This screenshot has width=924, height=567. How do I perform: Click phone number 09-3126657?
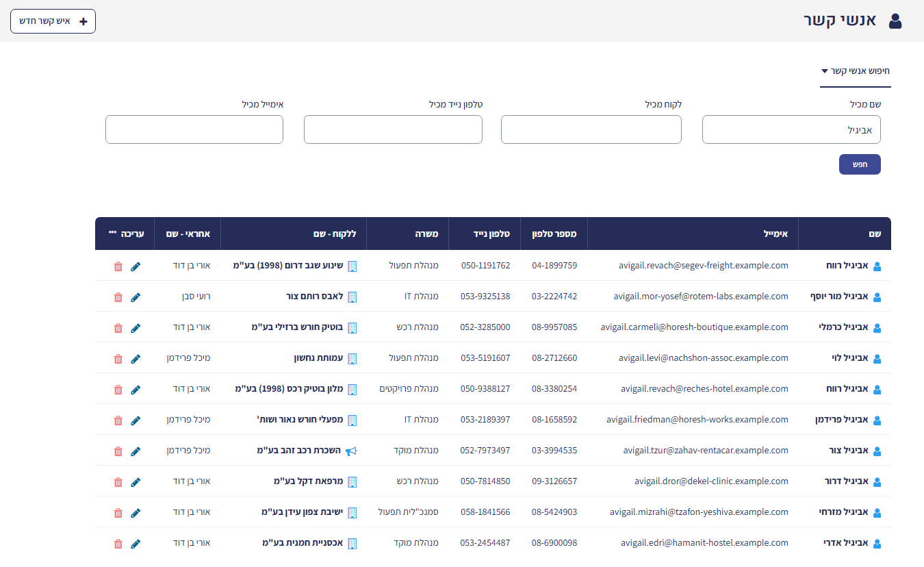tap(554, 481)
